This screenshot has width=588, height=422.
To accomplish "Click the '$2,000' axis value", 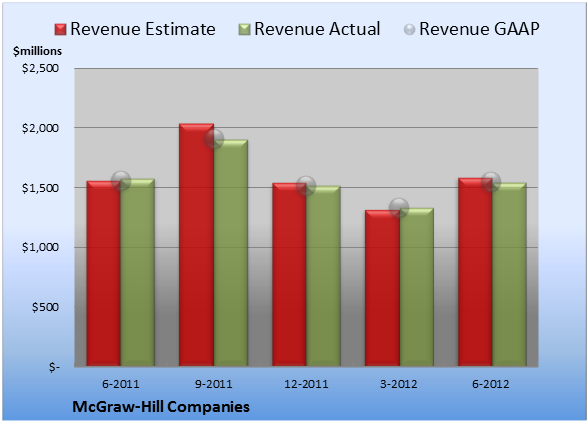I will point(40,128).
